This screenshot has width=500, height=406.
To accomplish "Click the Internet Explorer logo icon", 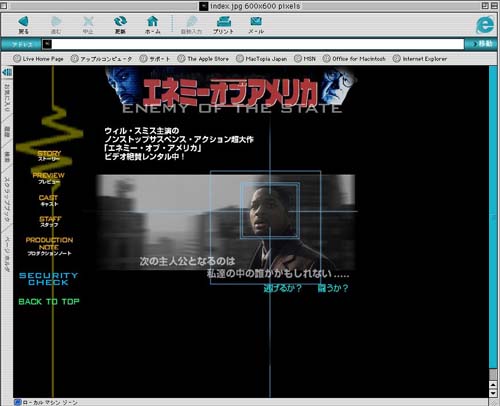I will tap(484, 24).
